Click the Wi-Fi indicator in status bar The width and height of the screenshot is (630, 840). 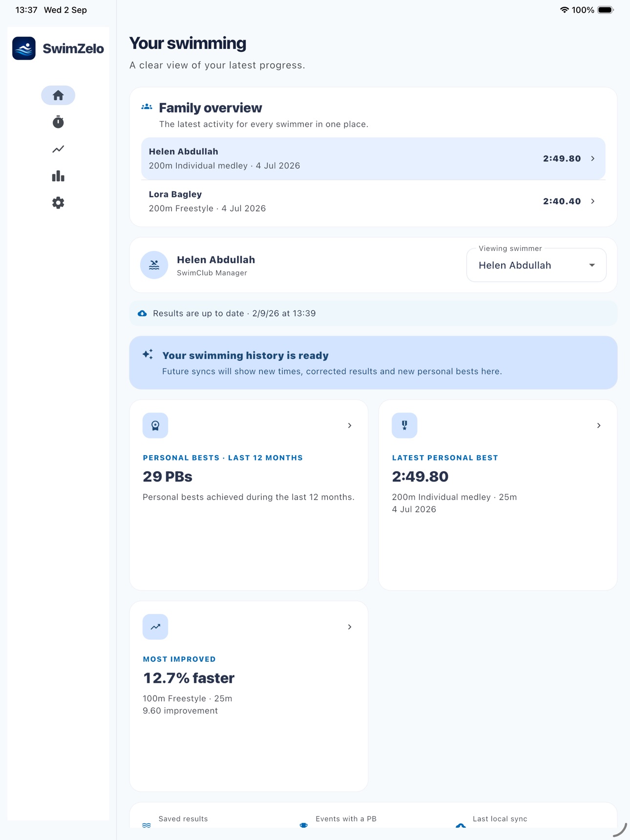pos(564,10)
